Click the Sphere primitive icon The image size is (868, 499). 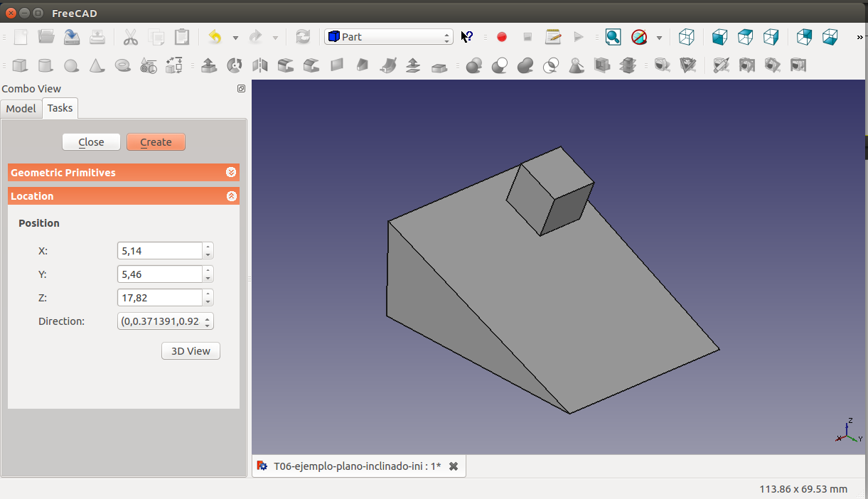tap(71, 65)
